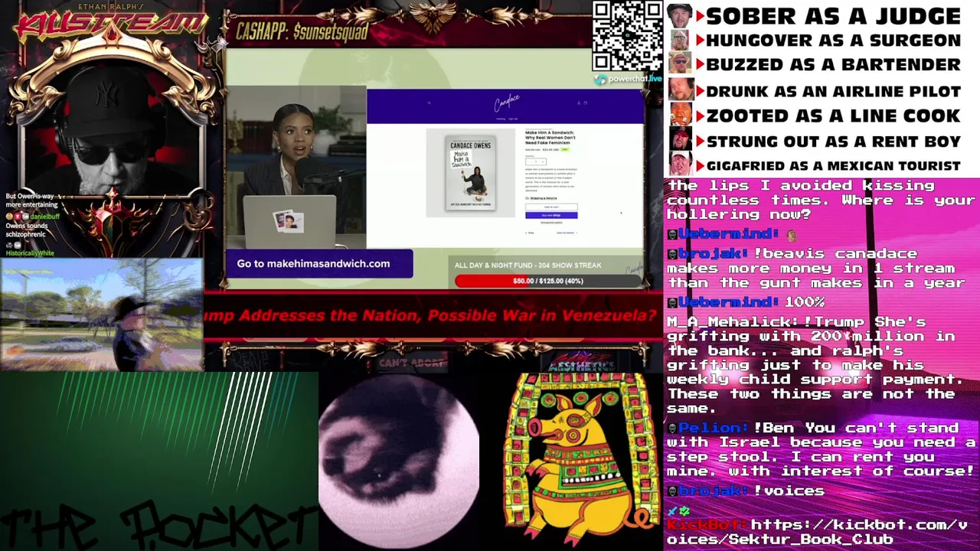Click the HistoricallyWhite username under webcam
Image resolution: width=980 pixels, height=551 pixels.
tap(30, 253)
